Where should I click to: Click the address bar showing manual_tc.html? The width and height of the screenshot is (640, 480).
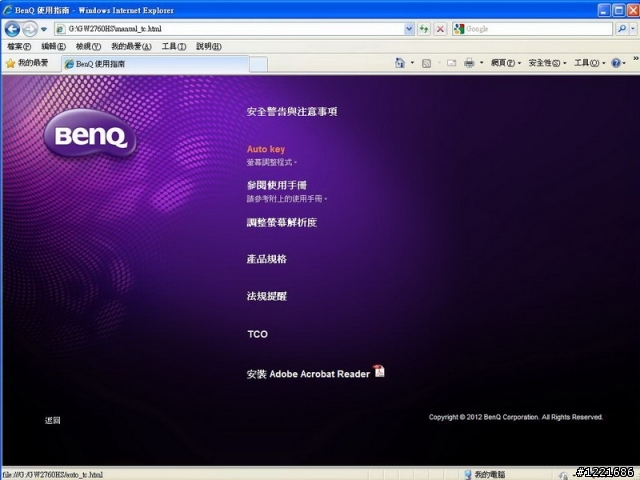tap(235, 29)
